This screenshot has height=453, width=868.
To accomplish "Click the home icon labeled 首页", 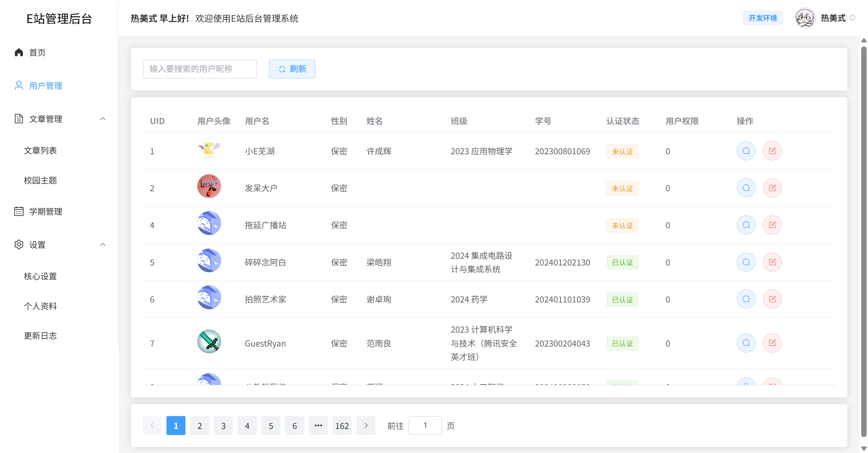I will pyautogui.click(x=19, y=52).
